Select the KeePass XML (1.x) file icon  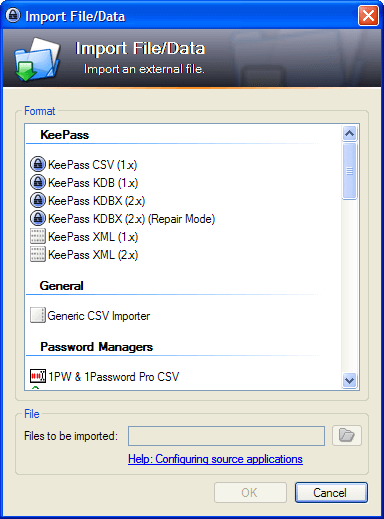click(x=38, y=236)
